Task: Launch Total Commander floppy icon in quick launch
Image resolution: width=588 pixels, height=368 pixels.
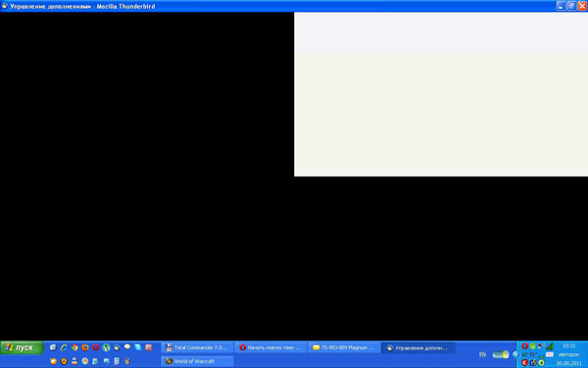Action: tap(74, 361)
